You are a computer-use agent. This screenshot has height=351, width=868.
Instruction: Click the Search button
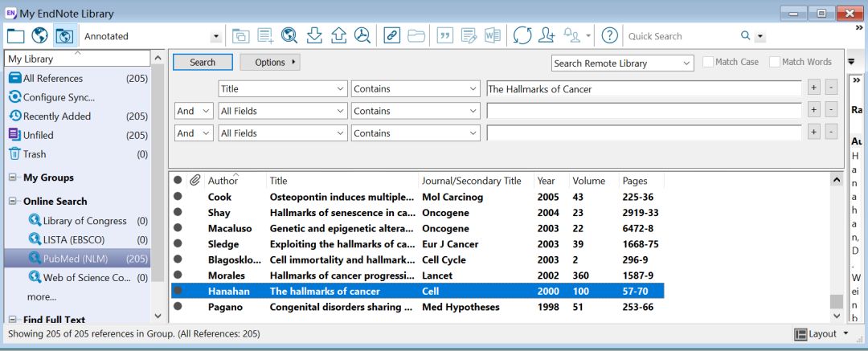point(203,62)
